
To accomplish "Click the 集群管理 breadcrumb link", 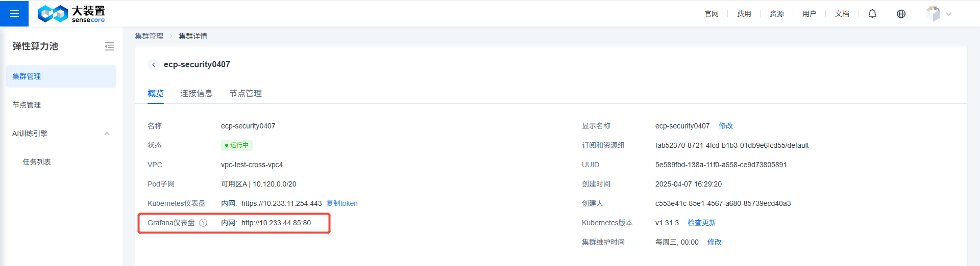I will [149, 36].
